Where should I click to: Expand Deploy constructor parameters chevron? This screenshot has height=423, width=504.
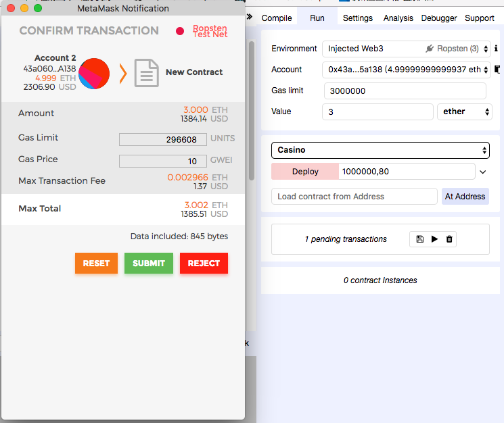click(483, 172)
